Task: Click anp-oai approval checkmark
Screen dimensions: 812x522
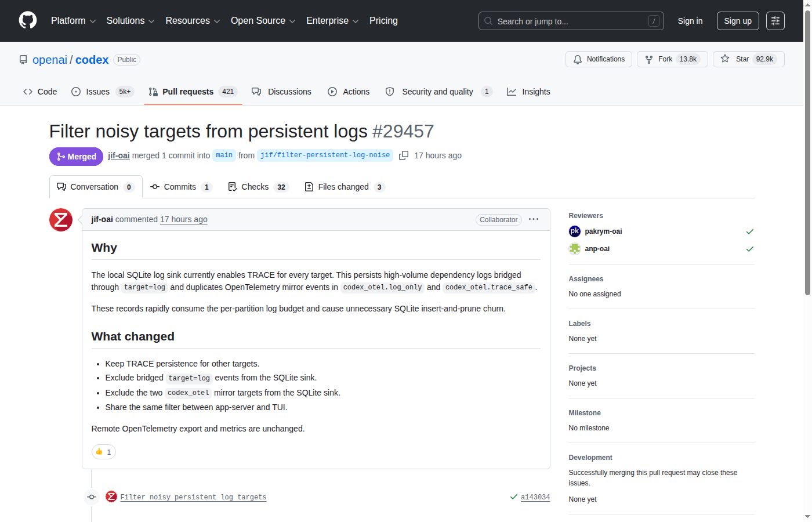Action: (x=749, y=249)
